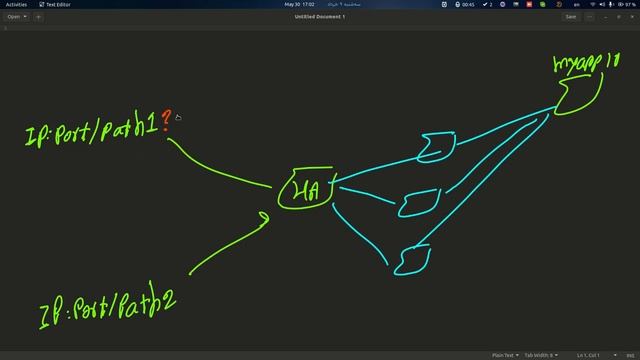Expand the Open recent files dropdown arrow

tap(25, 17)
